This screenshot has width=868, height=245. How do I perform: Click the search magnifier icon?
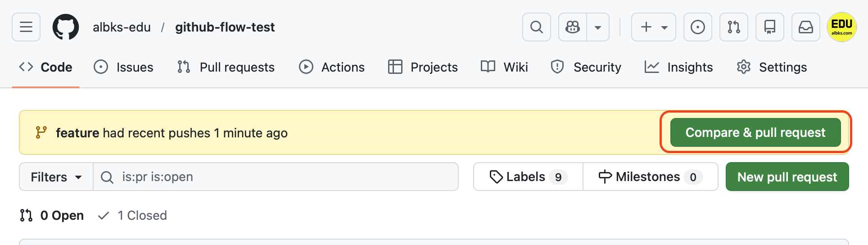536,27
